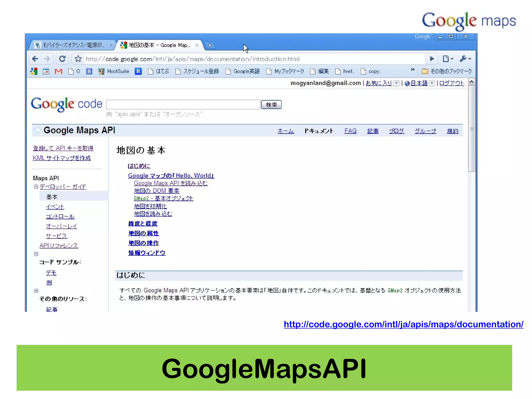
Task: Collapse the コード サンプル section
Action: (x=36, y=254)
